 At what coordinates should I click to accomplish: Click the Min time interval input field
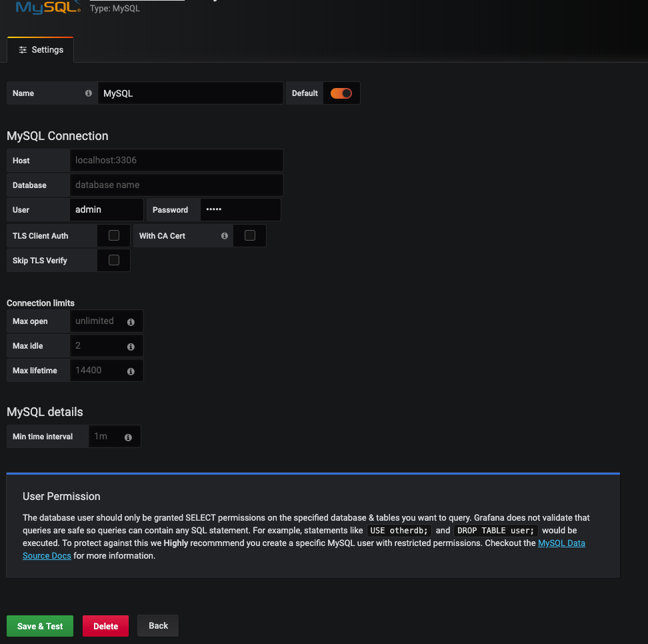point(115,437)
